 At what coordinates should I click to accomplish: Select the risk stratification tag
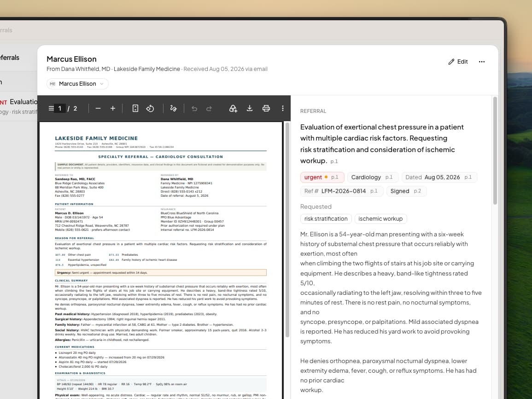click(x=326, y=219)
